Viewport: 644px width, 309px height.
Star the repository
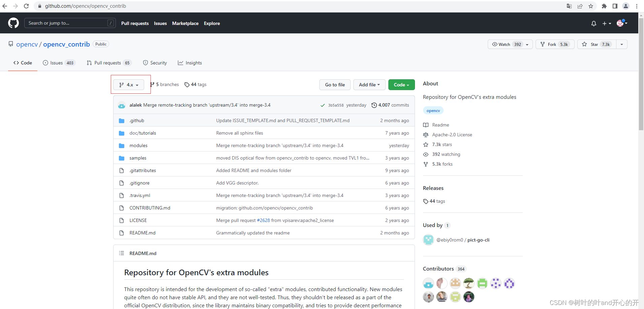click(x=597, y=44)
